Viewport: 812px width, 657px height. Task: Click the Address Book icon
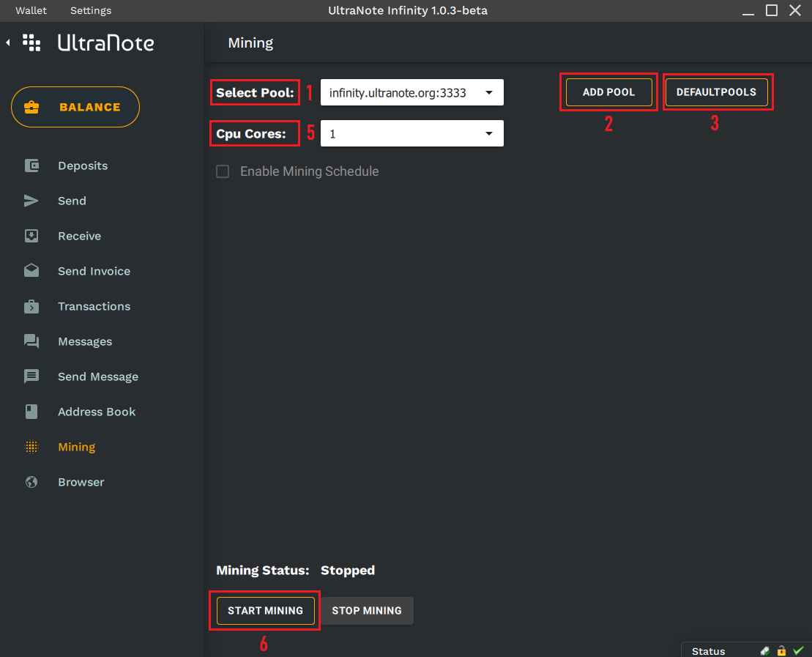point(31,412)
